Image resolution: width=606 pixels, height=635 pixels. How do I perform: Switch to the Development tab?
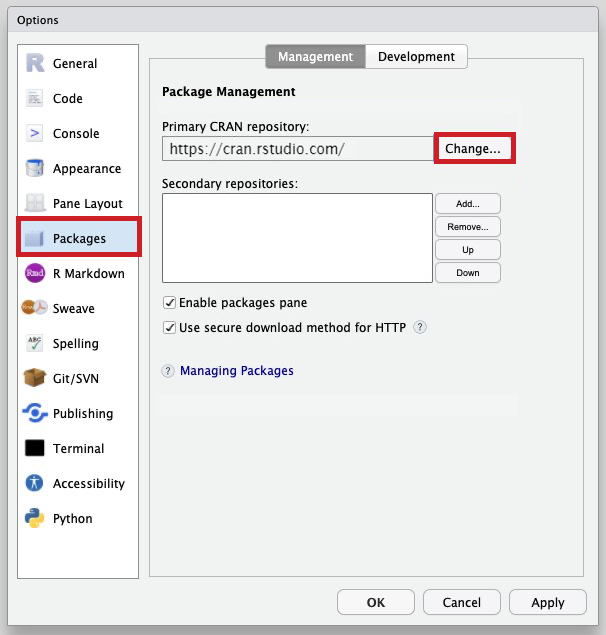coord(416,57)
